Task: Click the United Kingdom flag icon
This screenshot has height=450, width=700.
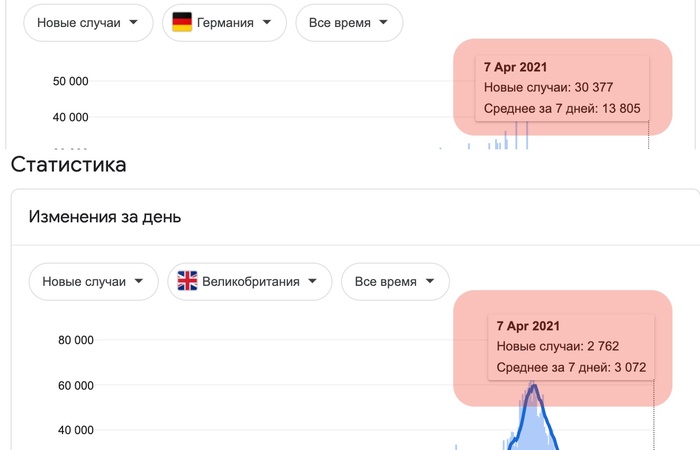Action: pos(187,282)
